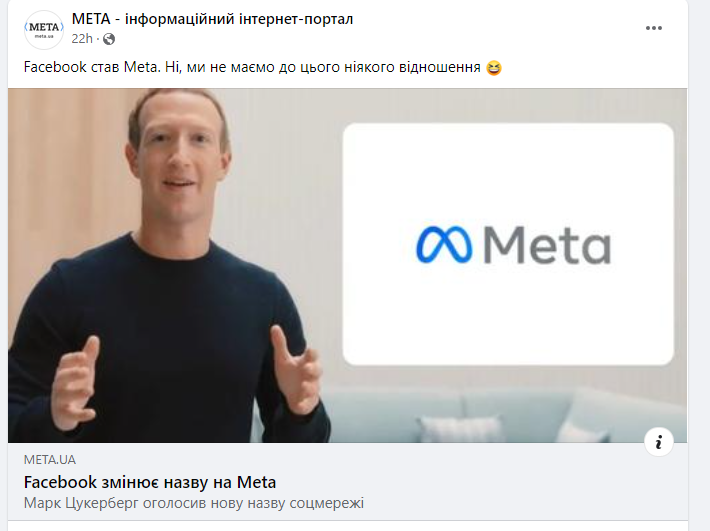Click the laughing emoji in the caption
The width and height of the screenshot is (710, 531).
(x=494, y=68)
